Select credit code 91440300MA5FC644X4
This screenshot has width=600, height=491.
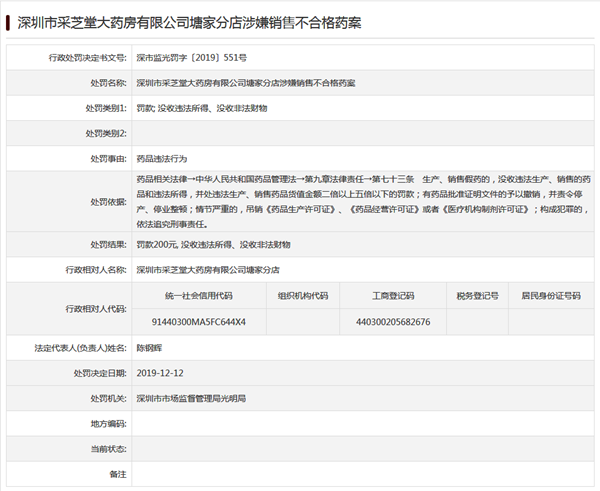(199, 322)
